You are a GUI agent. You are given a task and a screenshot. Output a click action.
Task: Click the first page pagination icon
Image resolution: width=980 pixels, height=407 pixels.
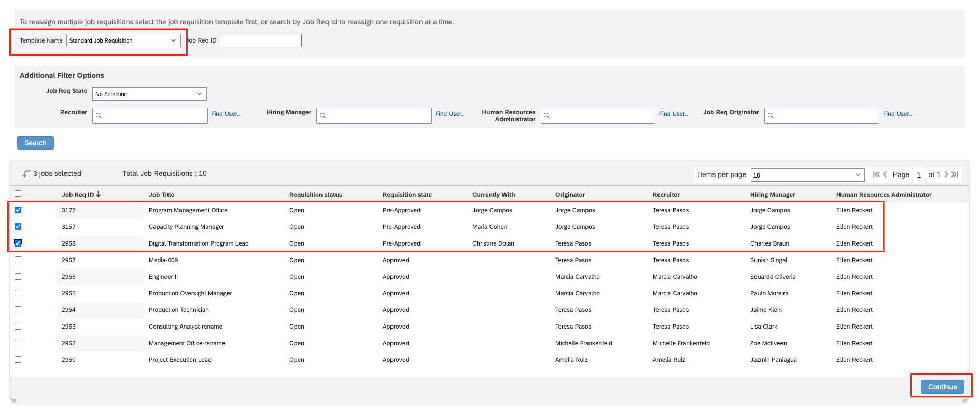pyautogui.click(x=876, y=174)
